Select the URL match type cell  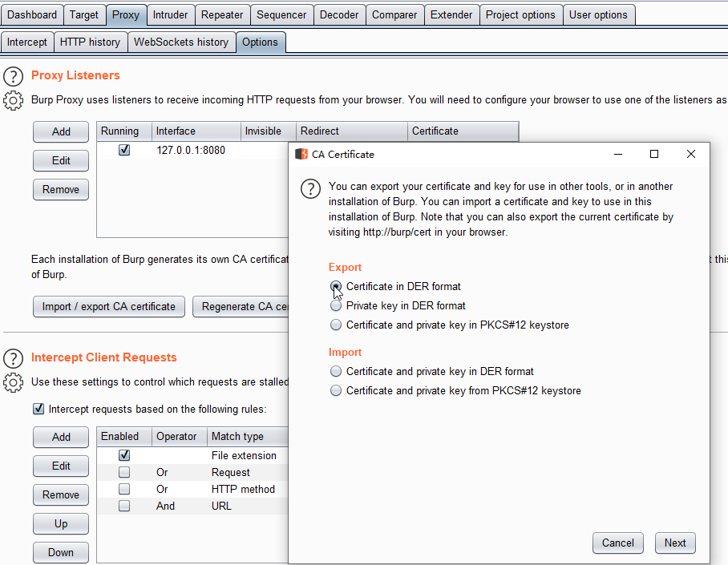coord(221,506)
